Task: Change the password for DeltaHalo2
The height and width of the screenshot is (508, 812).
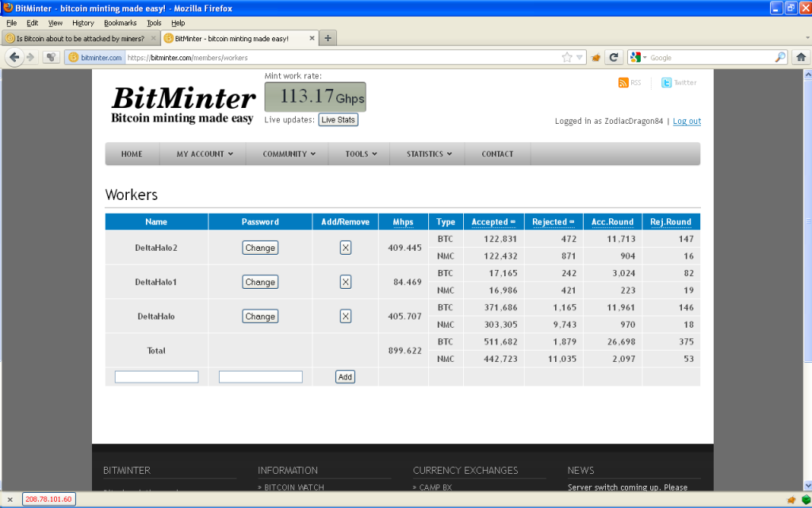Action: (x=260, y=248)
